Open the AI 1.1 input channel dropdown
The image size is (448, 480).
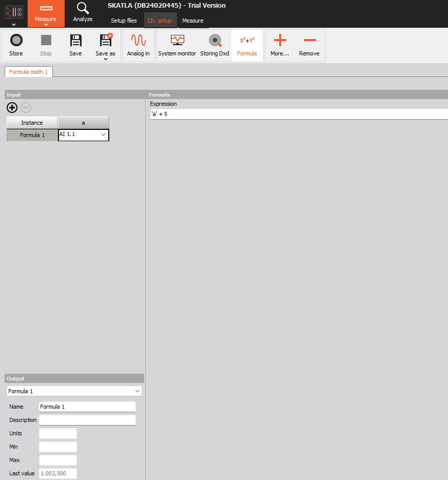pyautogui.click(x=83, y=135)
